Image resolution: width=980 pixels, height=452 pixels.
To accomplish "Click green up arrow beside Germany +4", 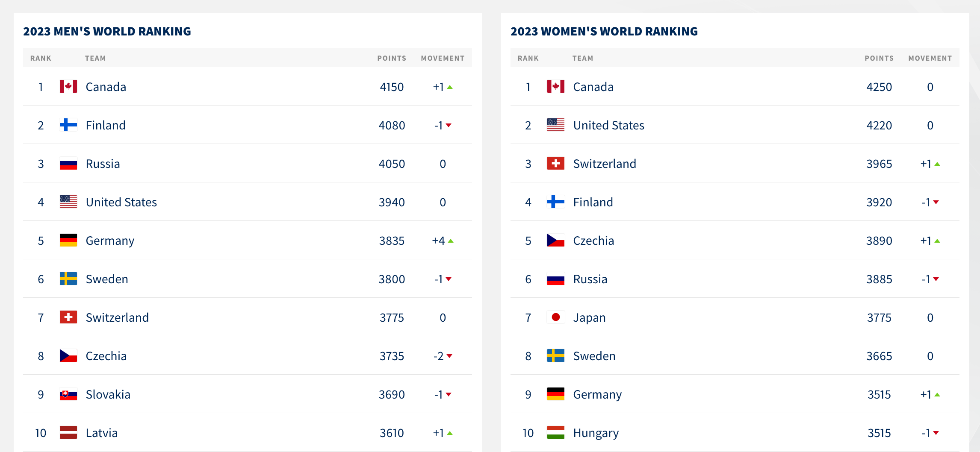I will coord(451,241).
